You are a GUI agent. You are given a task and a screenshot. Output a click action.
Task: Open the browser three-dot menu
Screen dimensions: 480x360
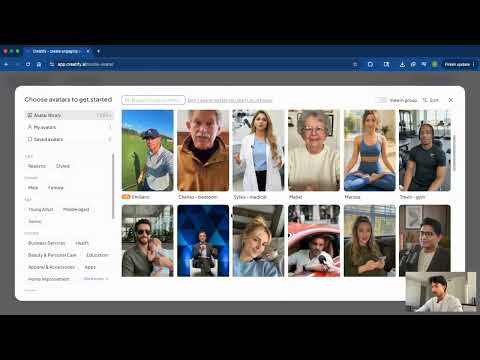coord(473,64)
